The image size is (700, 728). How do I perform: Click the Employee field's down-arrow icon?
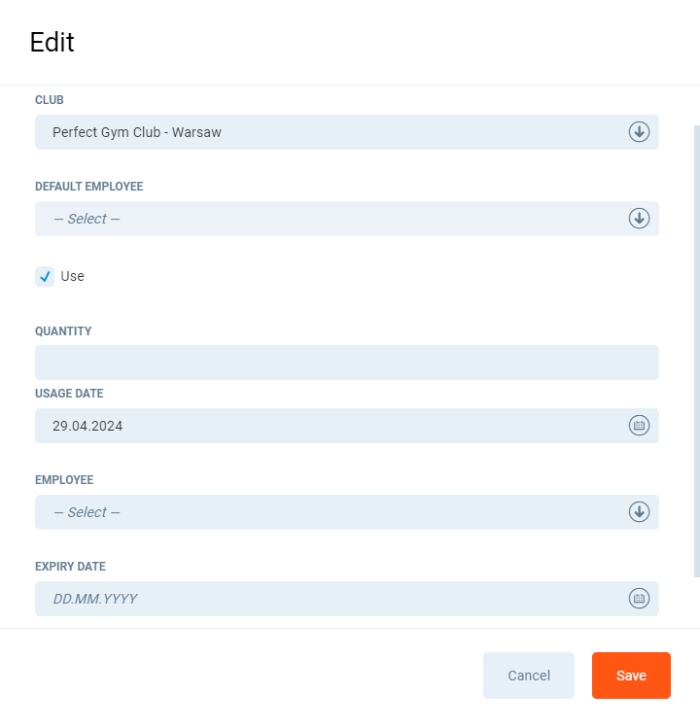pos(639,512)
